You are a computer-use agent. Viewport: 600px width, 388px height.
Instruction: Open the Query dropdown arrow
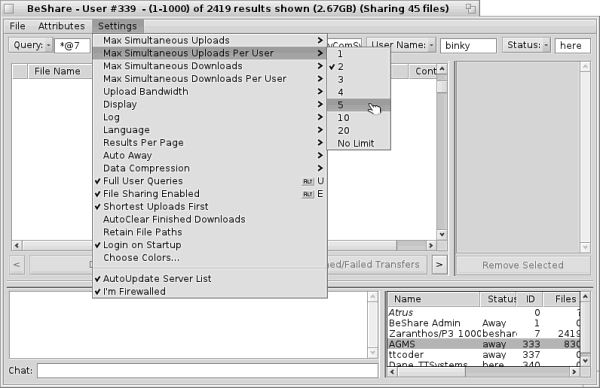(48, 45)
